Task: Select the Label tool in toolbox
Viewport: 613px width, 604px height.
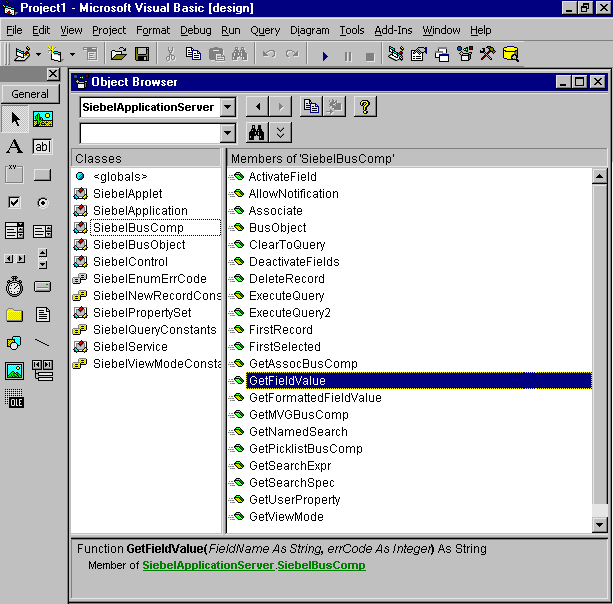Action: (15, 147)
